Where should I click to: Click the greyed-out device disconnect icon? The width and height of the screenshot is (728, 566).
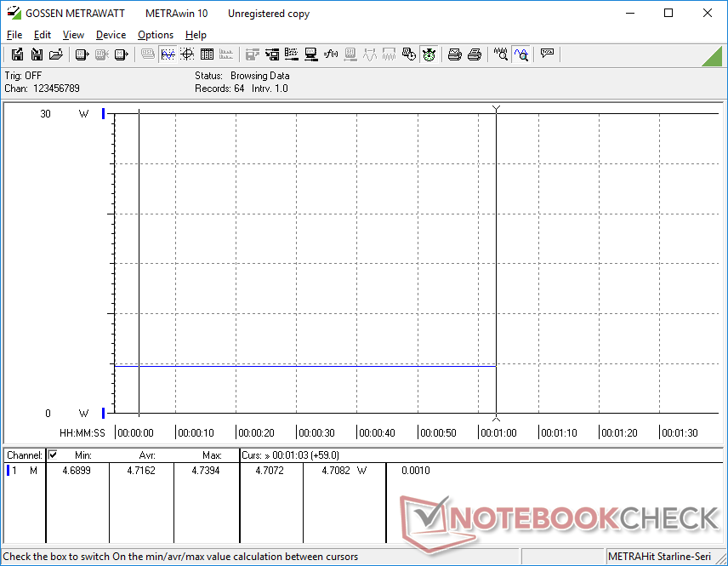pyautogui.click(x=102, y=54)
